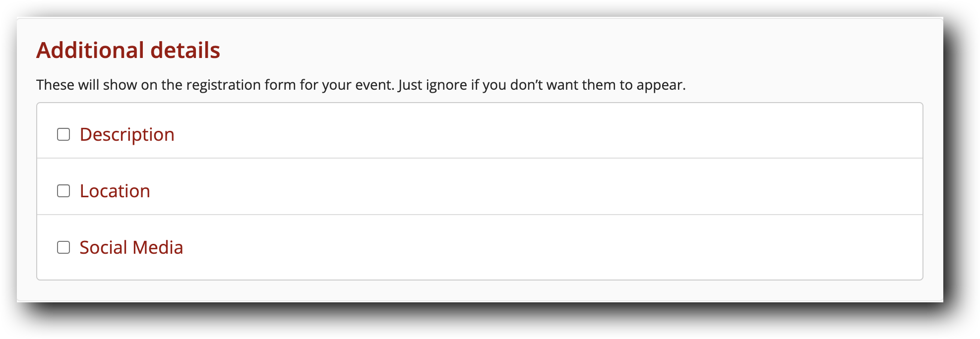Click the Additional details heading

point(129,50)
